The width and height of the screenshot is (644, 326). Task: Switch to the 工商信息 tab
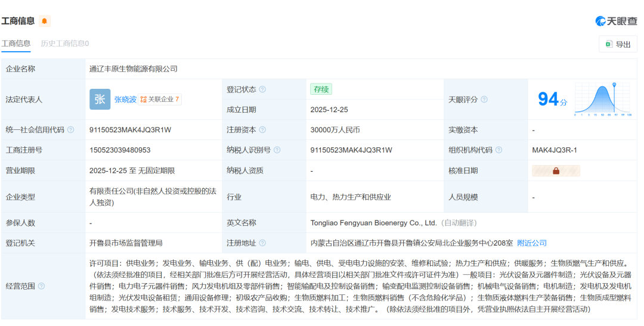[16, 44]
